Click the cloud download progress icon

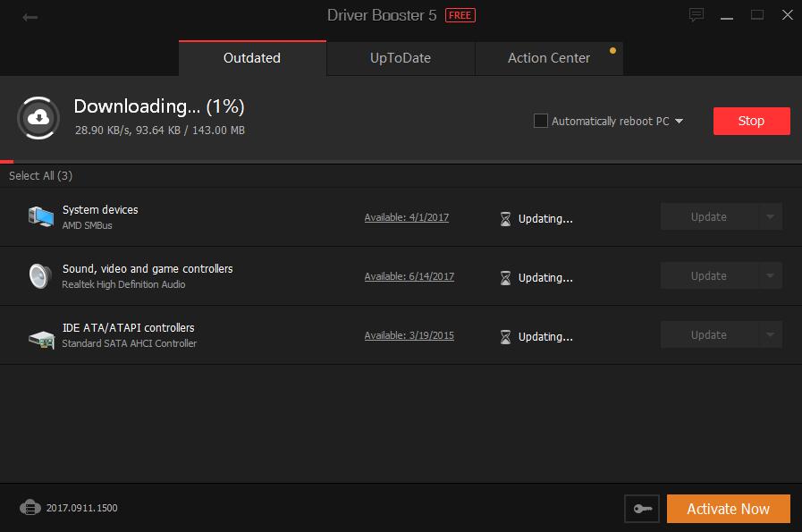click(x=38, y=118)
